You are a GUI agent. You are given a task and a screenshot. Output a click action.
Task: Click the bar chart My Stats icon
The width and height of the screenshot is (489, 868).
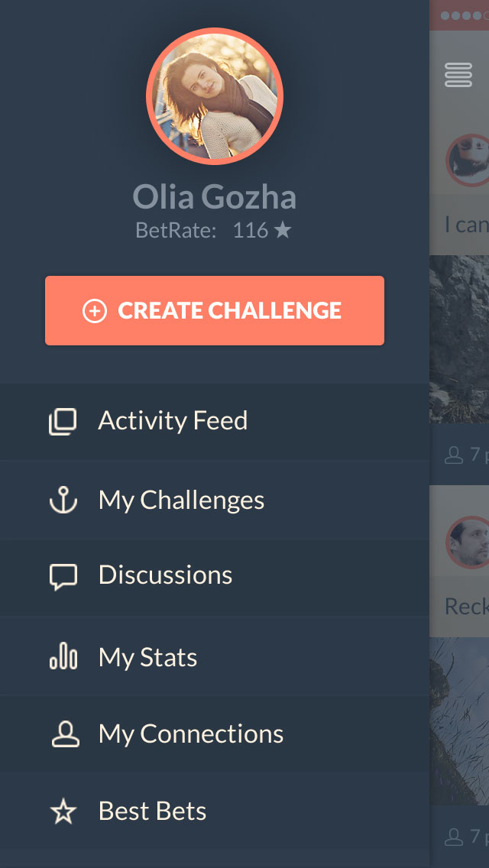pyautogui.click(x=63, y=656)
